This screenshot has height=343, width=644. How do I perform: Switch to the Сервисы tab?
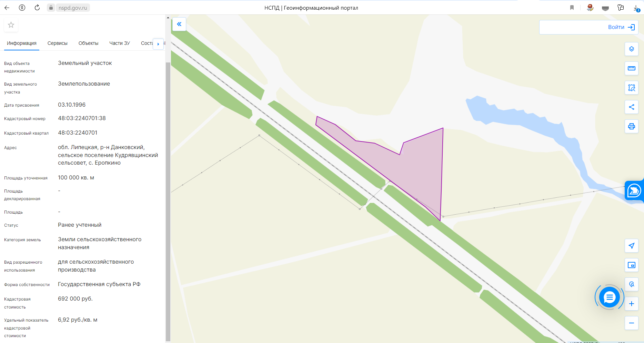57,43
